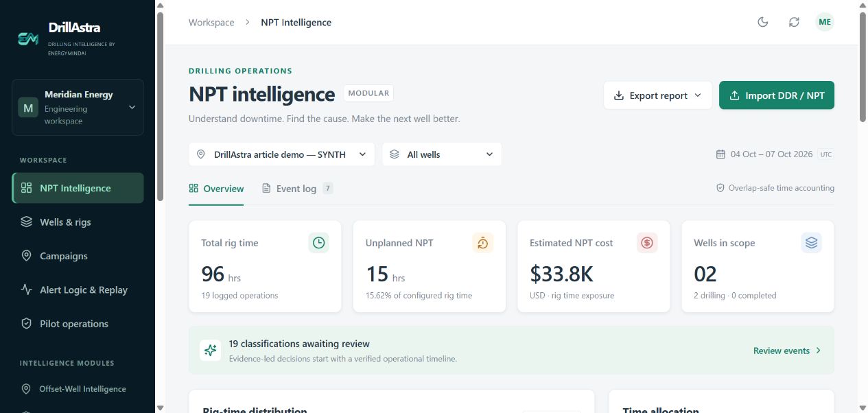The width and height of the screenshot is (868, 413).
Task: Click the 04 Oct – 07 Oct 2026 date range
Action: (771, 154)
